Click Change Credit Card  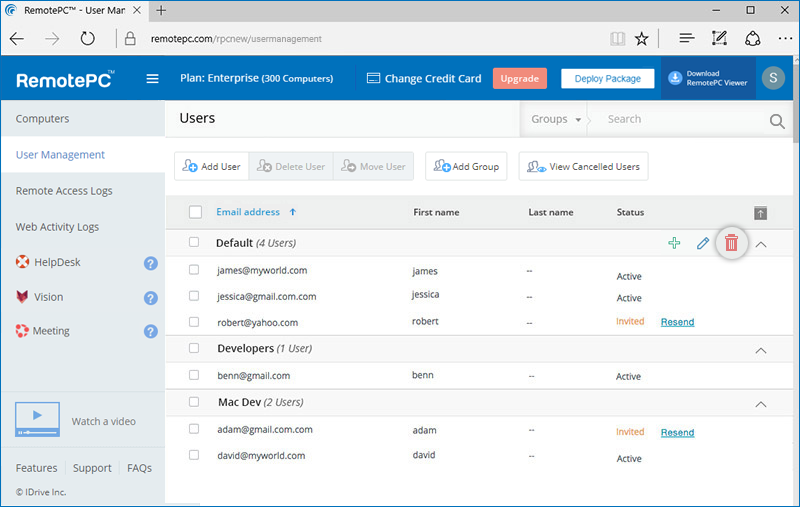[x=424, y=79]
